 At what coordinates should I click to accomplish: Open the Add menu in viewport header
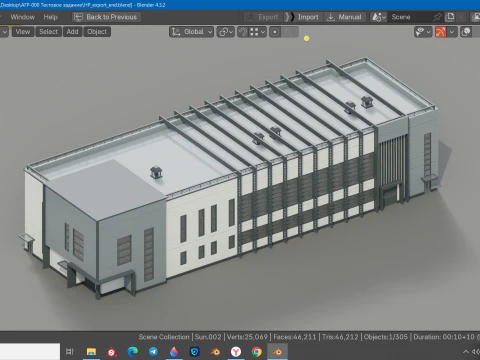coord(72,32)
